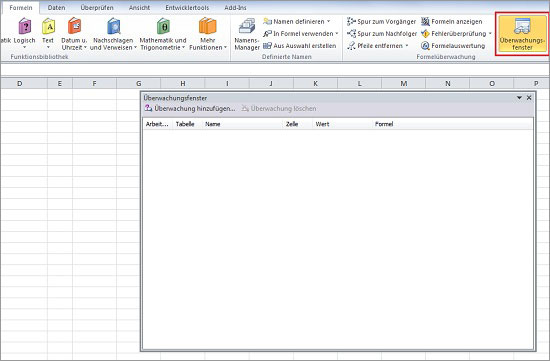The width and height of the screenshot is (550, 361).
Task: Select column E header
Action: pyautogui.click(x=60, y=83)
